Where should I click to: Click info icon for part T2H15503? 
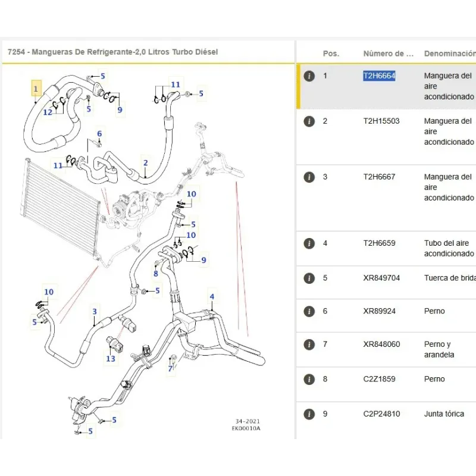tap(309, 121)
